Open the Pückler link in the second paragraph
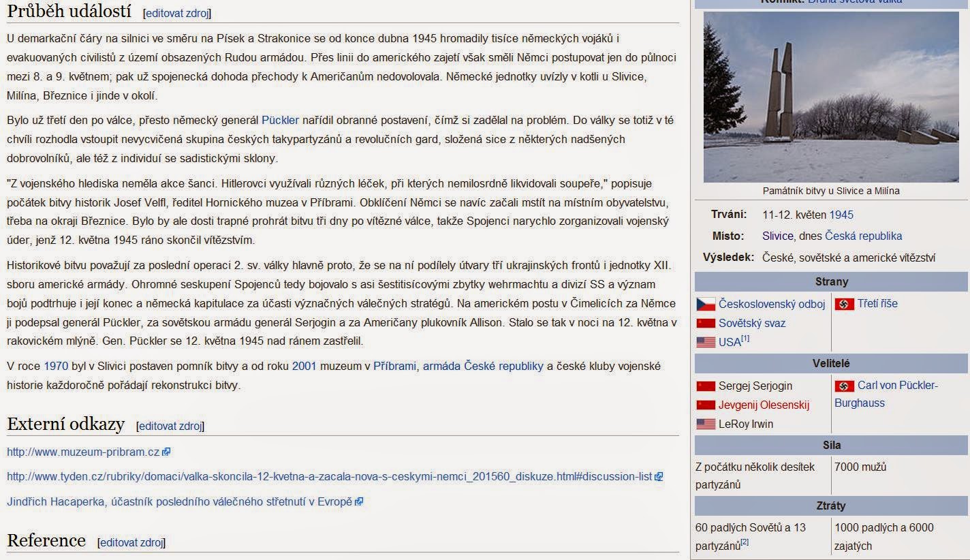This screenshot has height=560, width=970. [x=280, y=120]
